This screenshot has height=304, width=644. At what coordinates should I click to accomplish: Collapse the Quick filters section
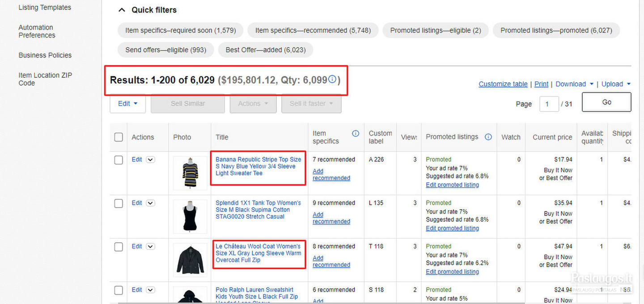[122, 10]
